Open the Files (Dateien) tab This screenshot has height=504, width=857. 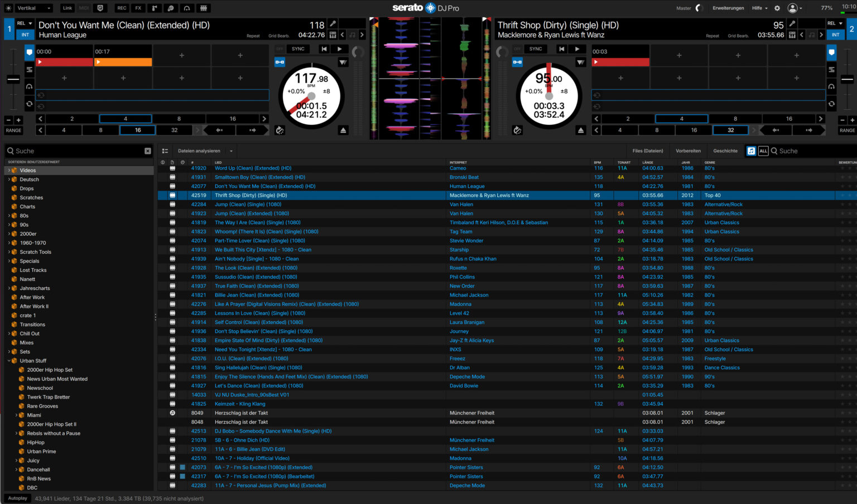coord(648,151)
